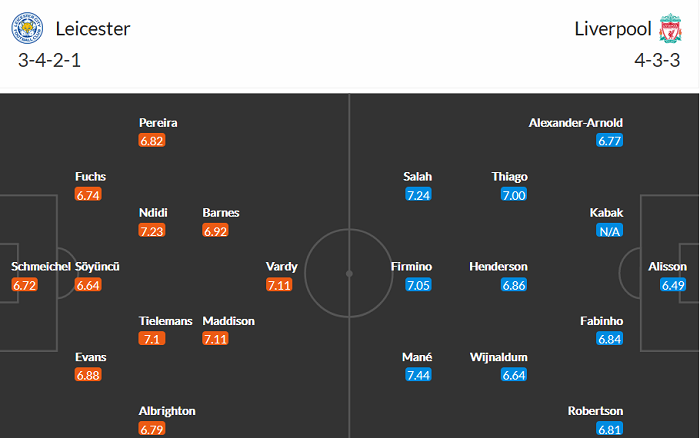
Task: Open Robertson's player name
Action: tap(596, 411)
